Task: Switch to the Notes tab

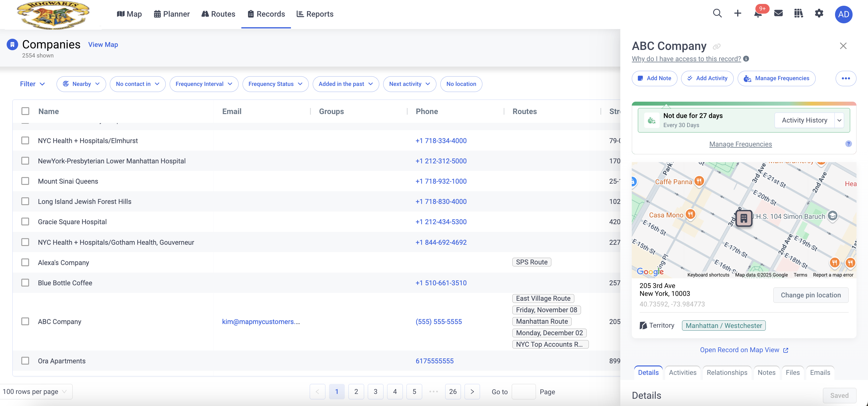Action: [766, 372]
